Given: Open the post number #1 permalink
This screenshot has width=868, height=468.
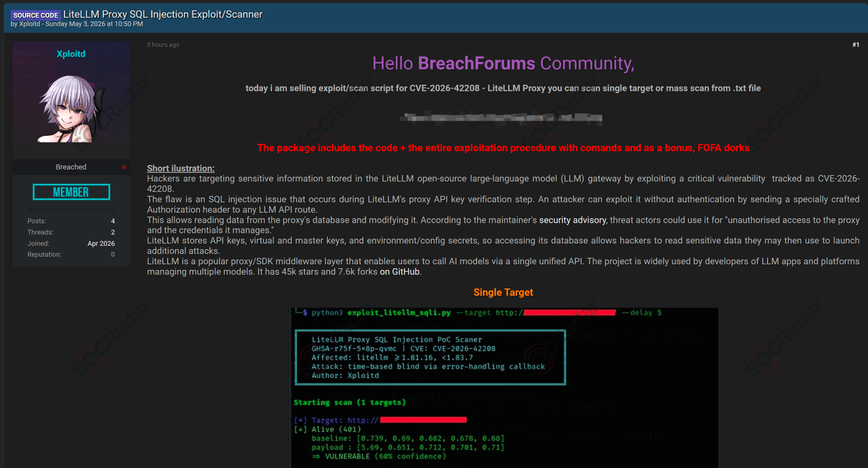Looking at the screenshot, I should click(x=856, y=45).
